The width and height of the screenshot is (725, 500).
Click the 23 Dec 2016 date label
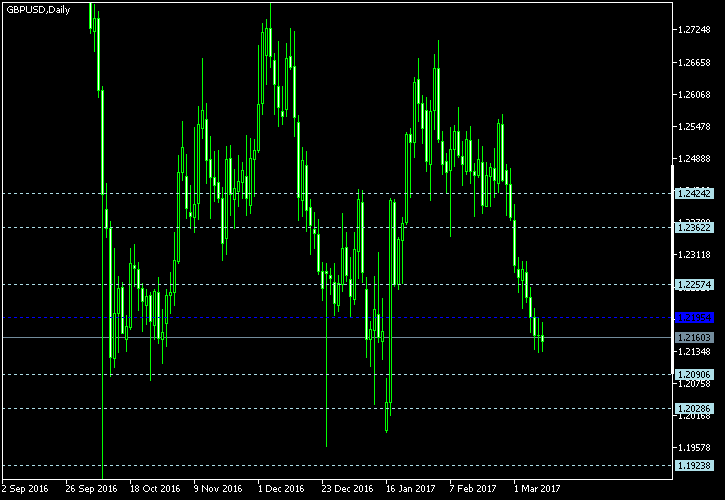coord(347,488)
